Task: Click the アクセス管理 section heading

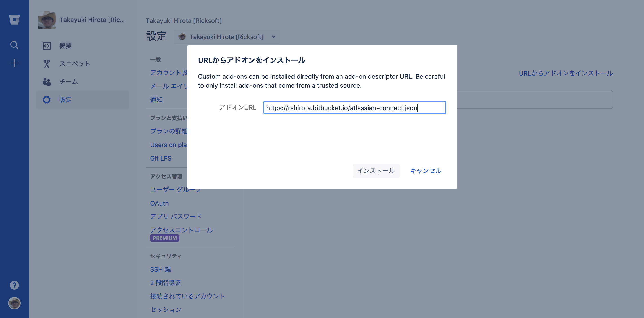Action: 166,176
